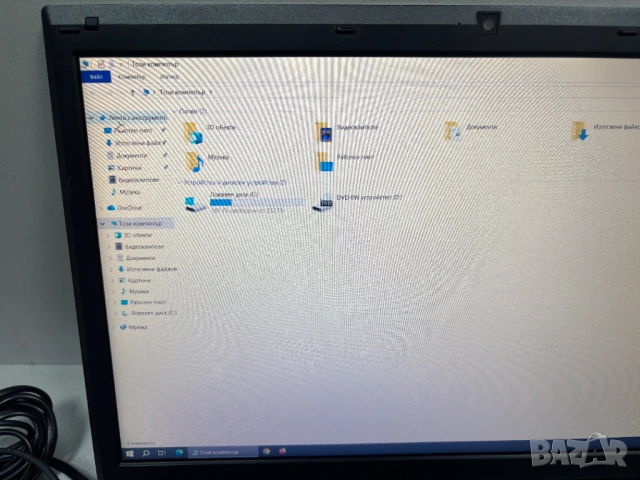Open Task View from the taskbar
This screenshot has width=640, height=480.
[x=162, y=453]
